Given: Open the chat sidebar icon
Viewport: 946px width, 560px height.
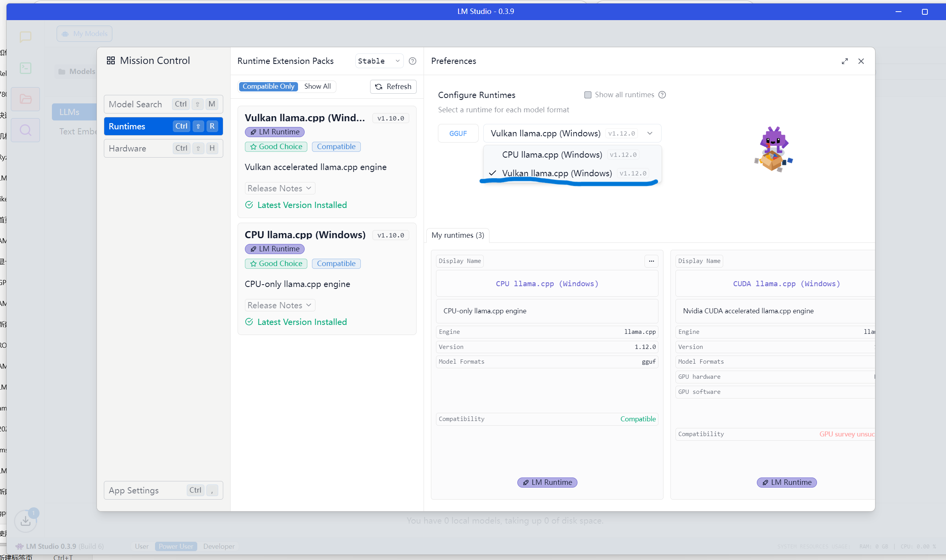Looking at the screenshot, I should click(25, 37).
